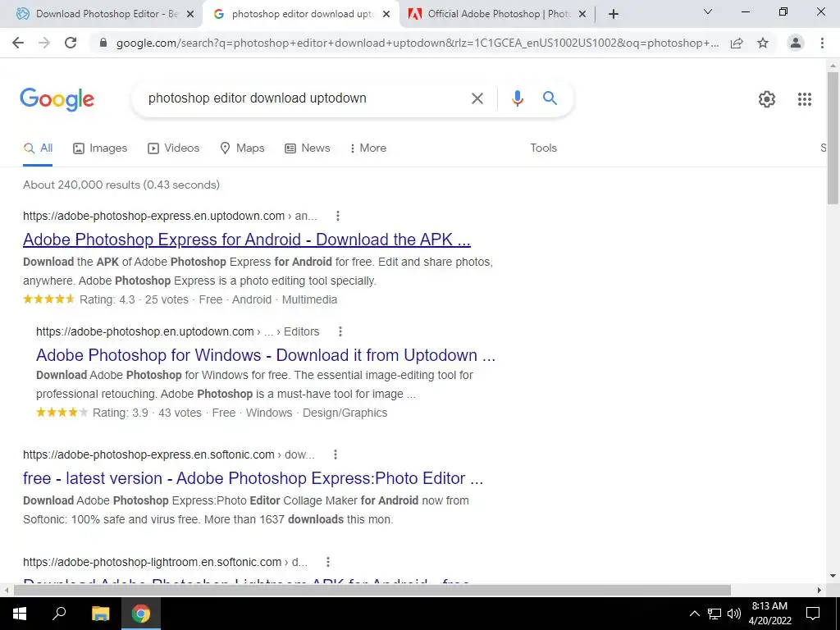The width and height of the screenshot is (840, 630).
Task: Click the horizontal scrollbar thumb
Action: tap(372, 590)
